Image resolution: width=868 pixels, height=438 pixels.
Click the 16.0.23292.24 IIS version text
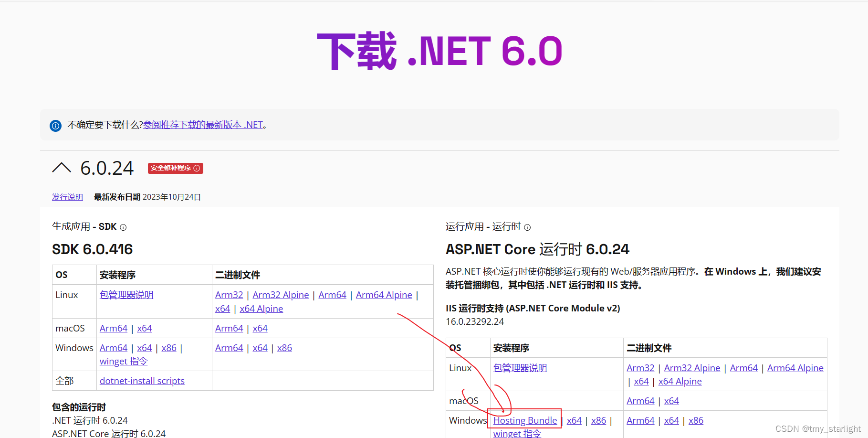475,321
